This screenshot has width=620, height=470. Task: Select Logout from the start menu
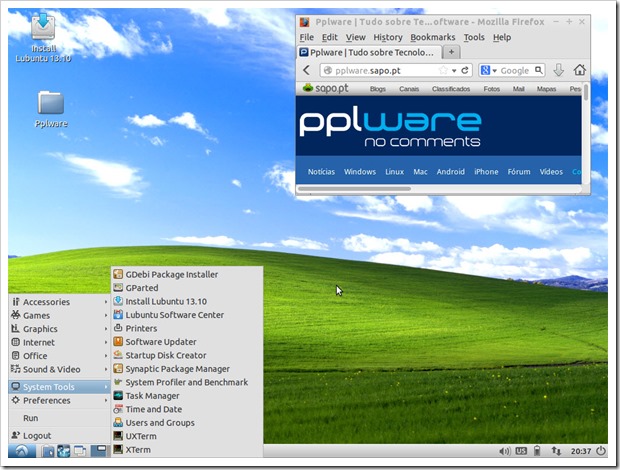[x=59, y=436]
